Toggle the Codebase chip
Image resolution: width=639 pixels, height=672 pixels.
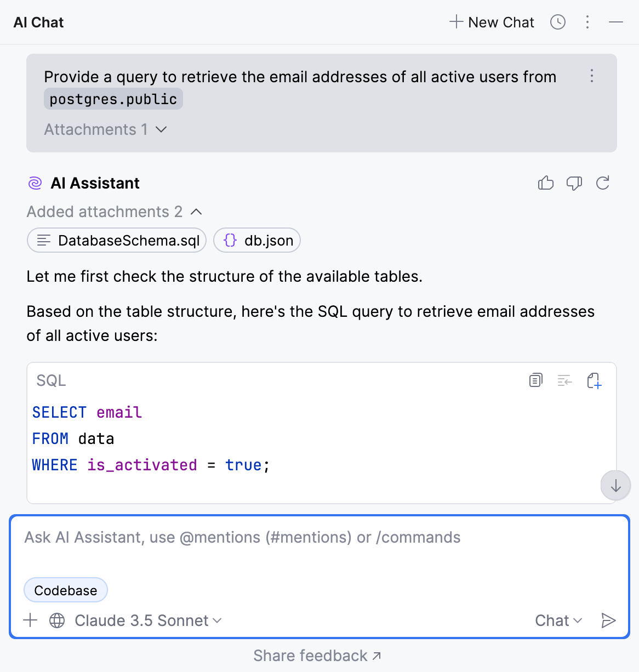pyautogui.click(x=66, y=590)
